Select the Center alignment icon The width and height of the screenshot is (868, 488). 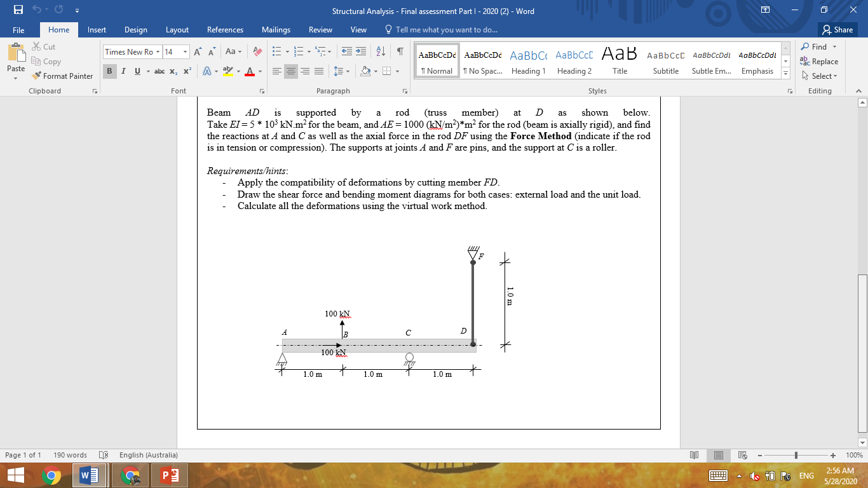[x=290, y=72]
